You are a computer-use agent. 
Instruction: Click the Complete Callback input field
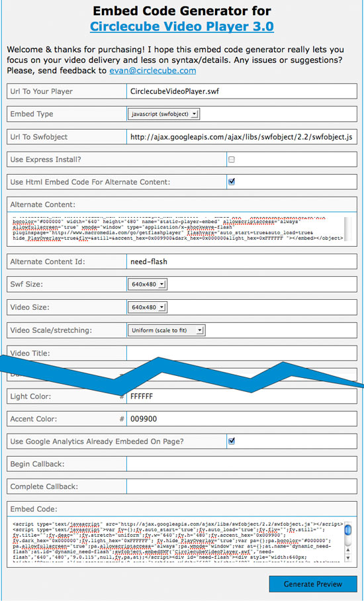click(242, 486)
